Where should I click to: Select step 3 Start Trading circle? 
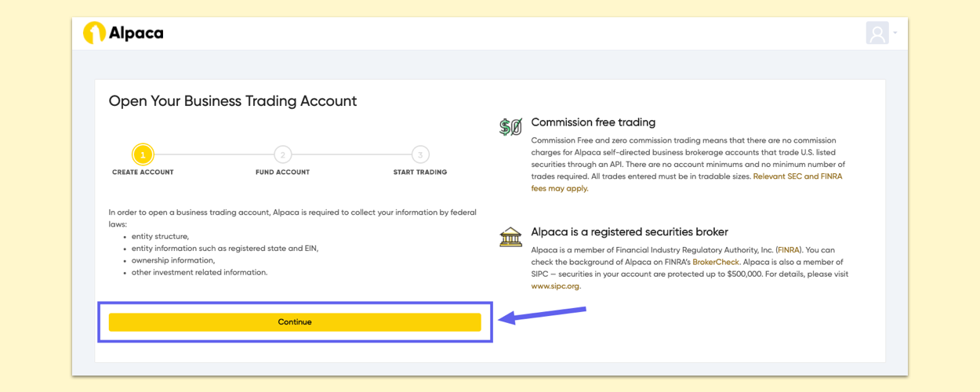coord(420,154)
